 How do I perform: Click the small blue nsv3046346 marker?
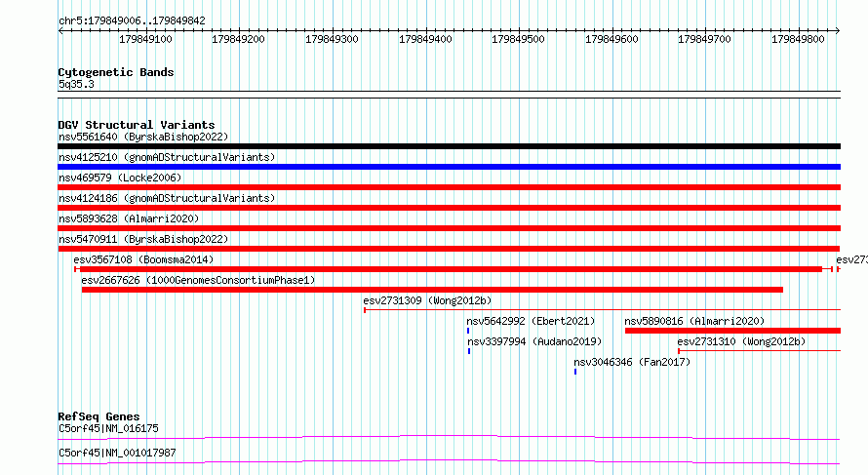click(575, 372)
